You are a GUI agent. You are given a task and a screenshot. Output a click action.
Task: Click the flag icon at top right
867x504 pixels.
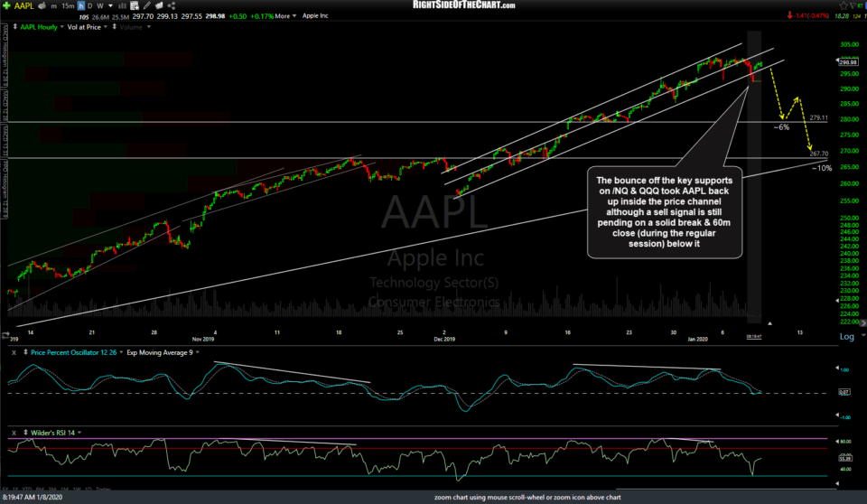pos(854,5)
